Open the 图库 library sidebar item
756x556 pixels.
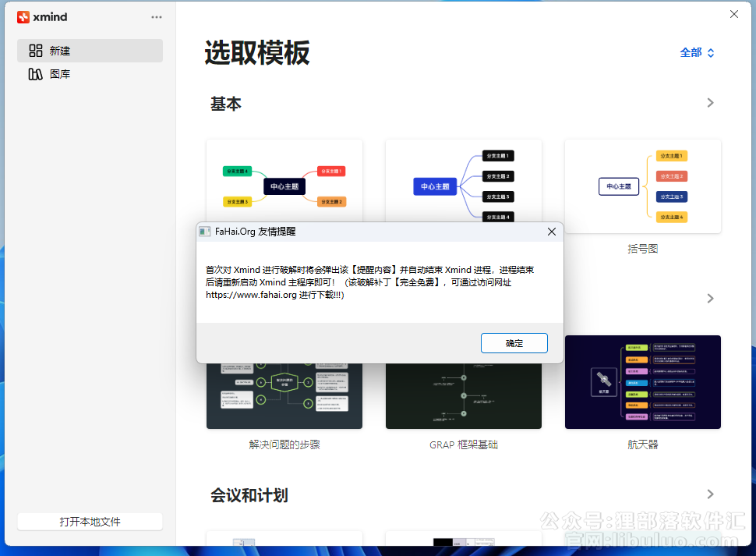click(x=90, y=74)
